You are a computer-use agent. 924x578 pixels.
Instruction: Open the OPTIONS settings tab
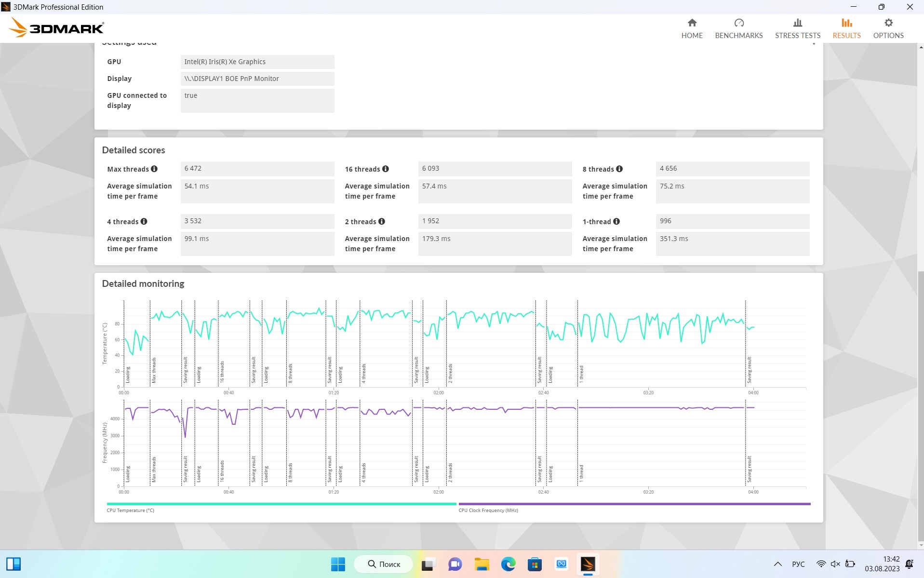pyautogui.click(x=888, y=28)
